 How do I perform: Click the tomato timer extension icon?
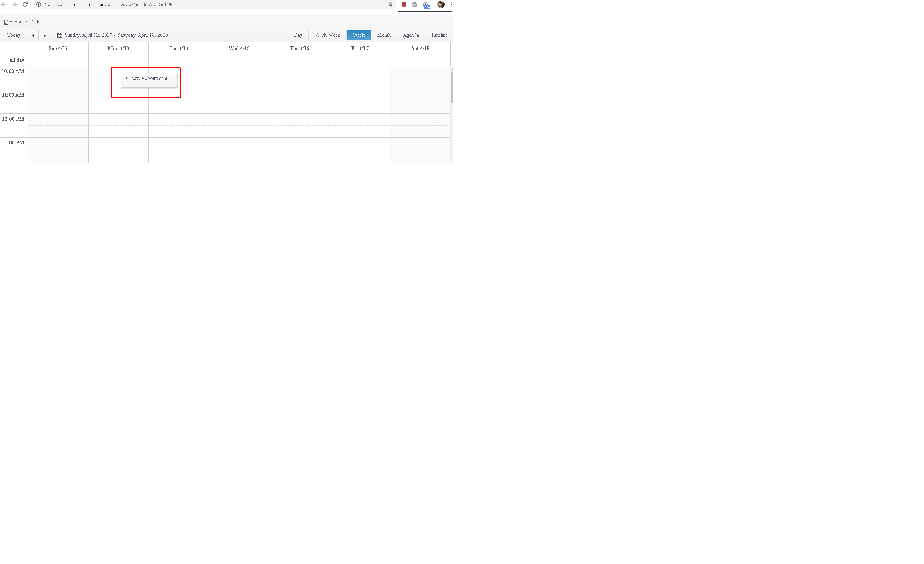pos(415,4)
